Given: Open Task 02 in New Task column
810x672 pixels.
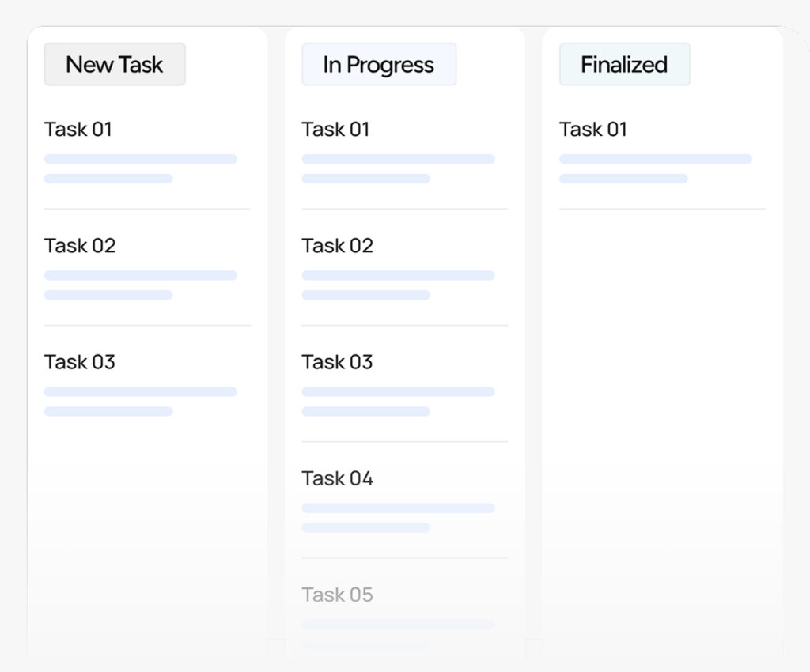Looking at the screenshot, I should [80, 246].
